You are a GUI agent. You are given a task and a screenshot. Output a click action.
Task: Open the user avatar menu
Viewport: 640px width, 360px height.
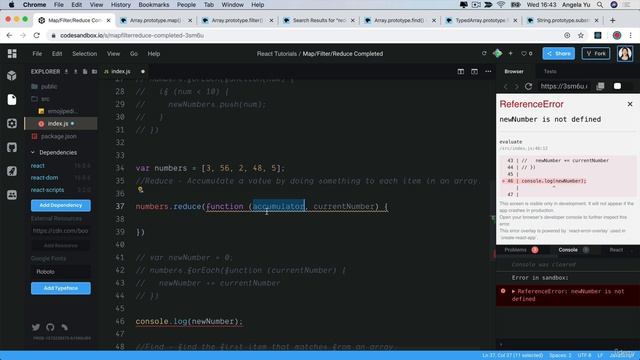point(625,53)
